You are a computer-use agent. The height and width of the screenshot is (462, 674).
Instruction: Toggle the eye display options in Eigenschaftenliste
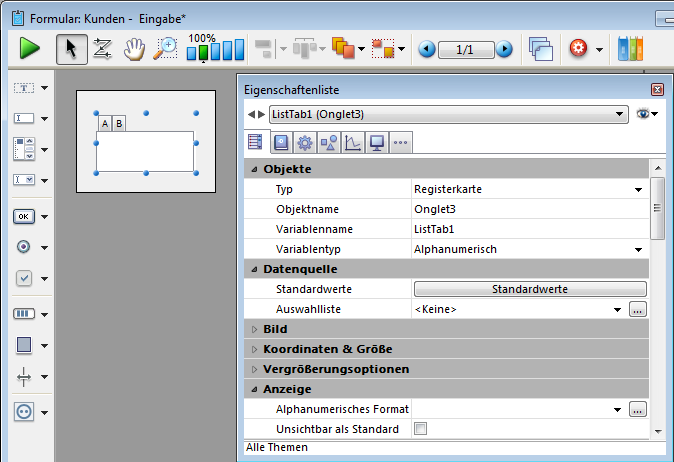645,114
